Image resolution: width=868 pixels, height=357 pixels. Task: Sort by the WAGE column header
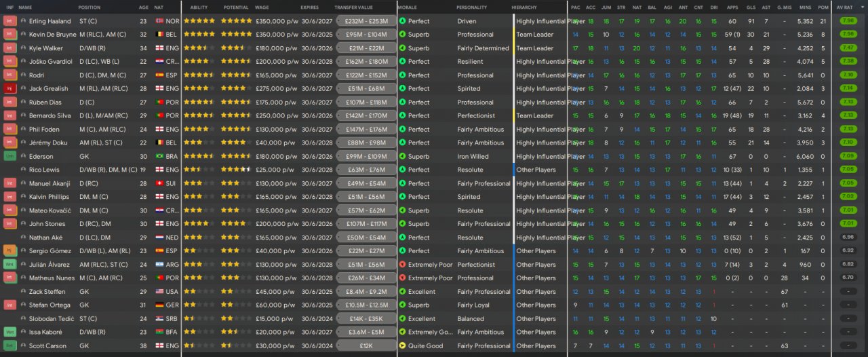coord(262,7)
